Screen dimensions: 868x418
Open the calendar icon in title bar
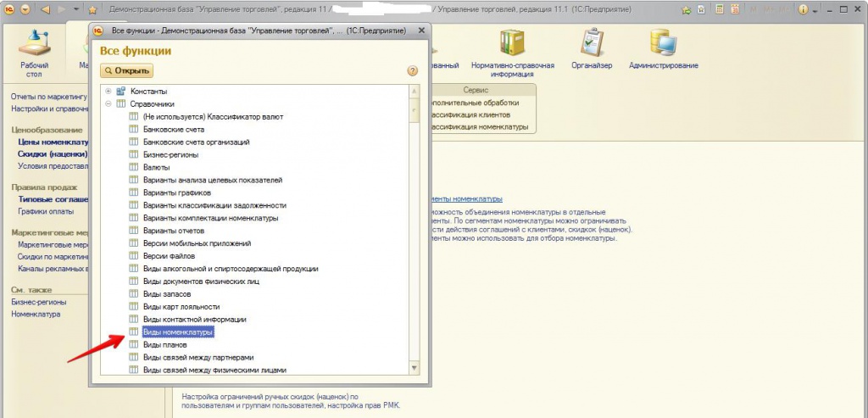[x=735, y=10]
